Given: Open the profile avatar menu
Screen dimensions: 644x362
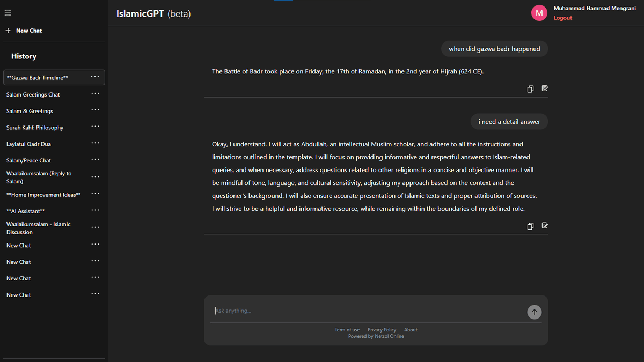Looking at the screenshot, I should [539, 12].
